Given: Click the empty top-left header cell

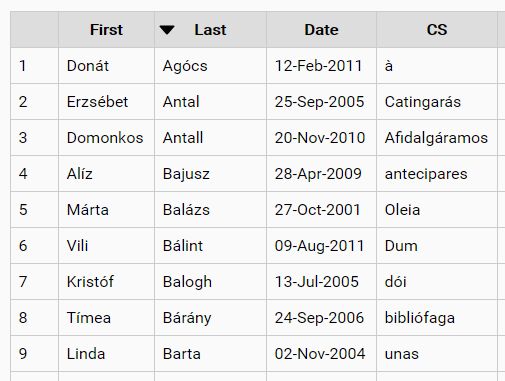Looking at the screenshot, I should 34,30.
